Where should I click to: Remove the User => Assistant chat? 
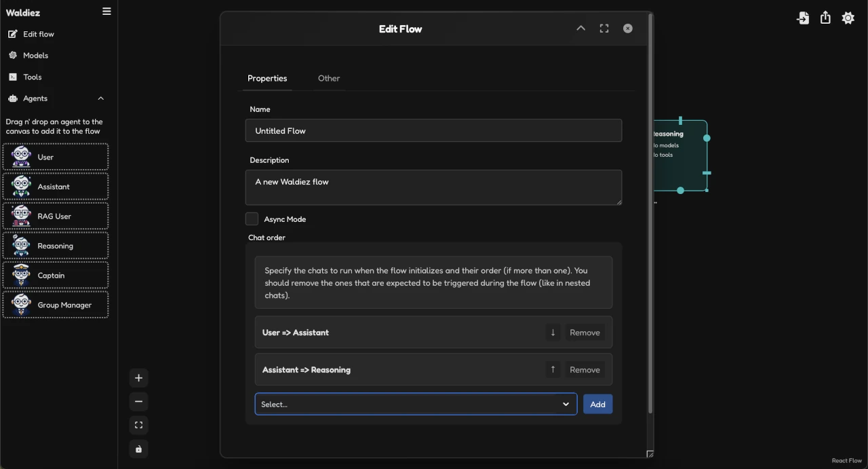tap(584, 332)
